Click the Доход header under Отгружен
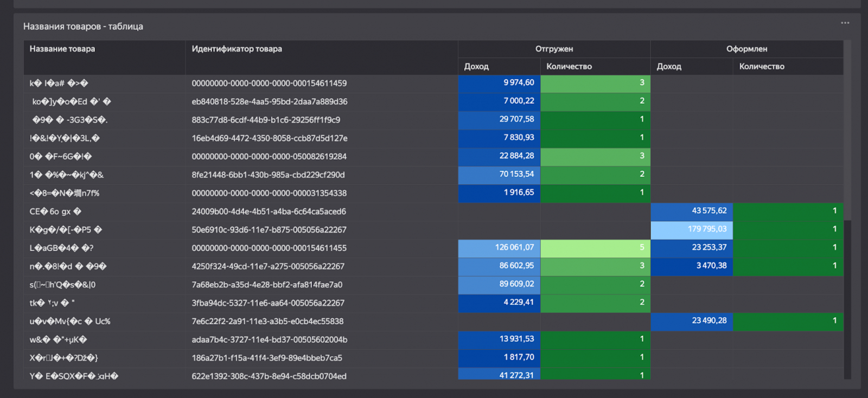The height and width of the screenshot is (398, 868). click(x=476, y=66)
